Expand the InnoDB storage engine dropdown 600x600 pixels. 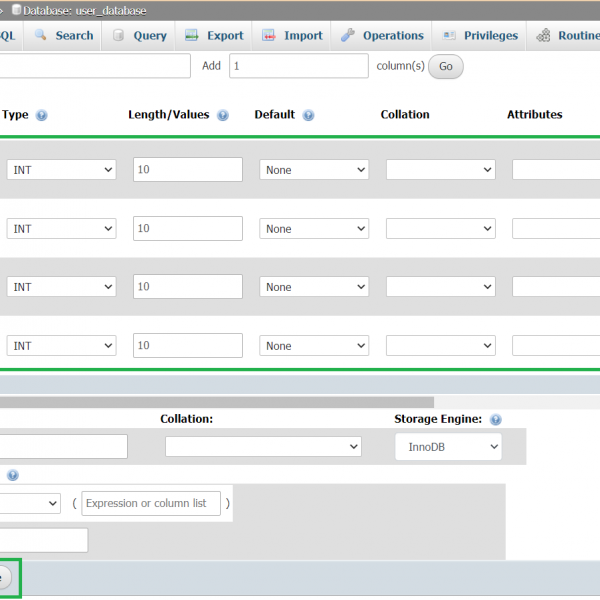click(448, 447)
